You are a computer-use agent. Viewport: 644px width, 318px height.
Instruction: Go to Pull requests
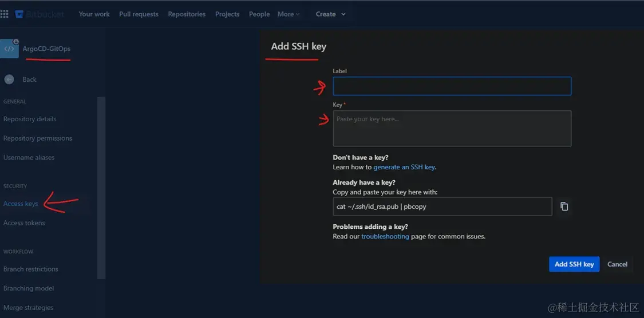(139, 14)
